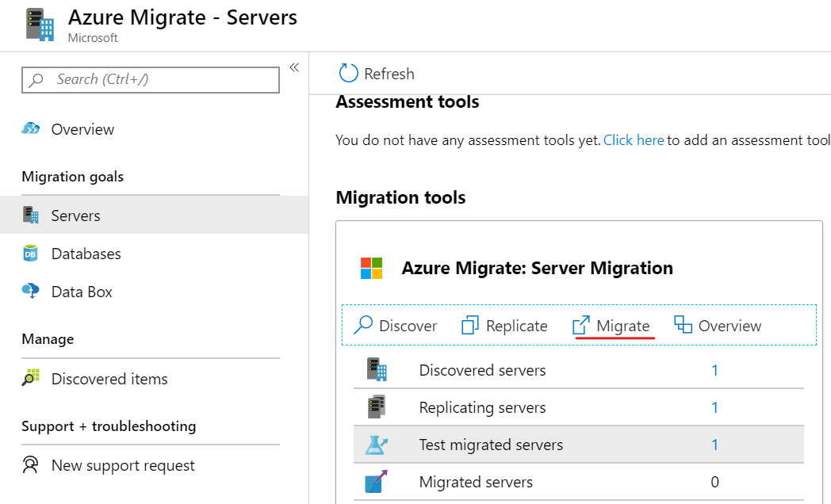Viewport: 831px width, 504px height.
Task: Open the Replicating servers count 1
Action: point(714,407)
